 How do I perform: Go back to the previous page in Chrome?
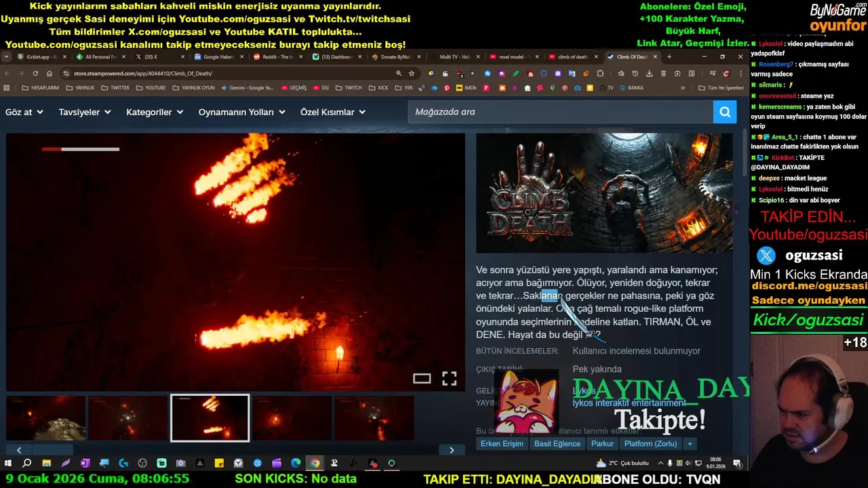[7, 73]
